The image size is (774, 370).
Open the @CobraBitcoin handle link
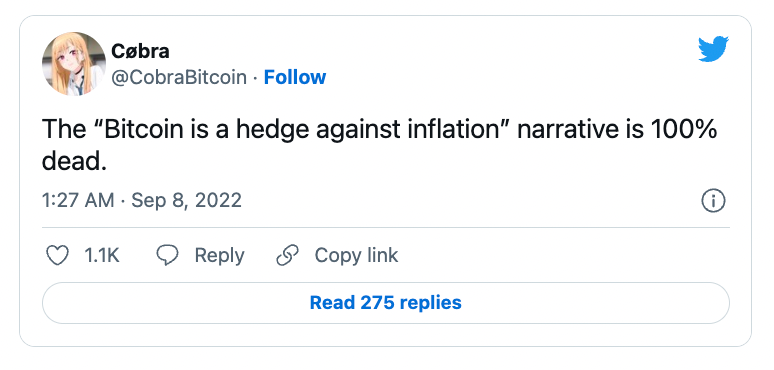point(179,77)
